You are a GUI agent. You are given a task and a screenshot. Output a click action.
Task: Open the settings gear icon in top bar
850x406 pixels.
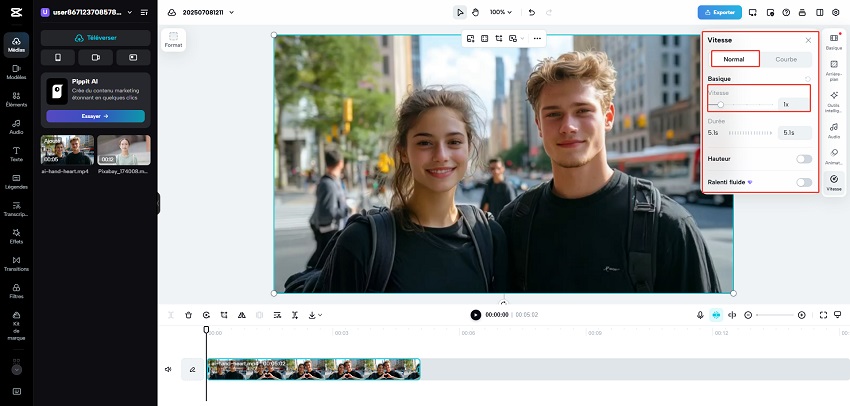click(x=835, y=12)
